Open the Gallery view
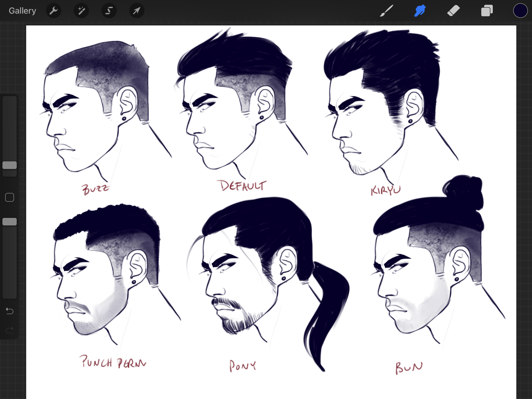Image resolution: width=532 pixels, height=399 pixels. (22, 11)
